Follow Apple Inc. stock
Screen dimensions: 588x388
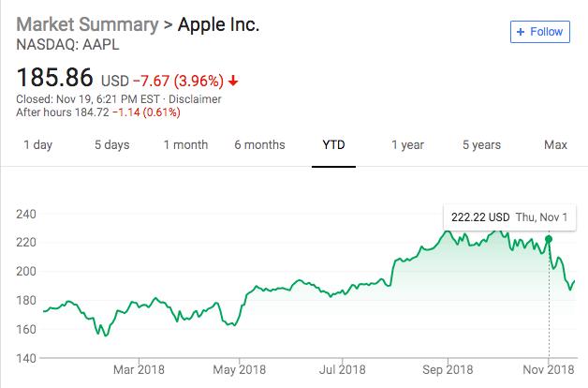point(540,32)
